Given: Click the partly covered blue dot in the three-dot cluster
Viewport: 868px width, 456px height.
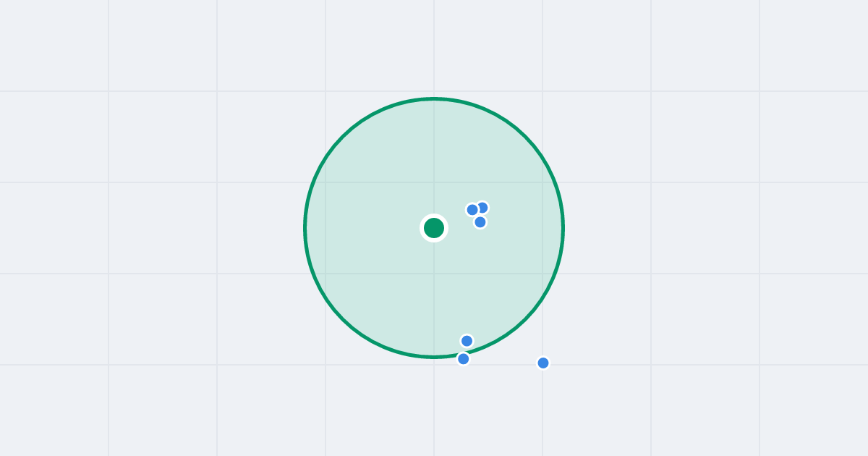Looking at the screenshot, I should coord(482,208).
